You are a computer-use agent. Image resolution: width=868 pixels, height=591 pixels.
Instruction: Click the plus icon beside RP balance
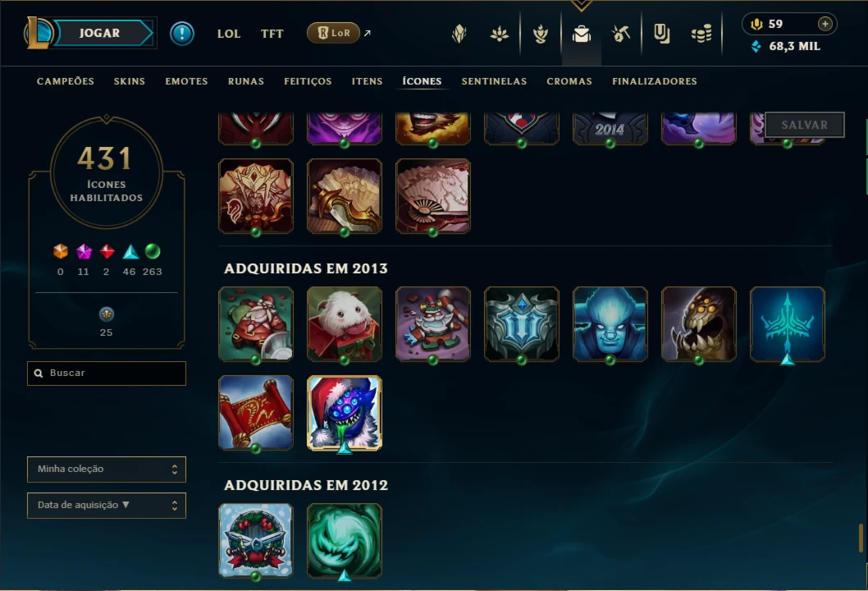click(x=825, y=24)
